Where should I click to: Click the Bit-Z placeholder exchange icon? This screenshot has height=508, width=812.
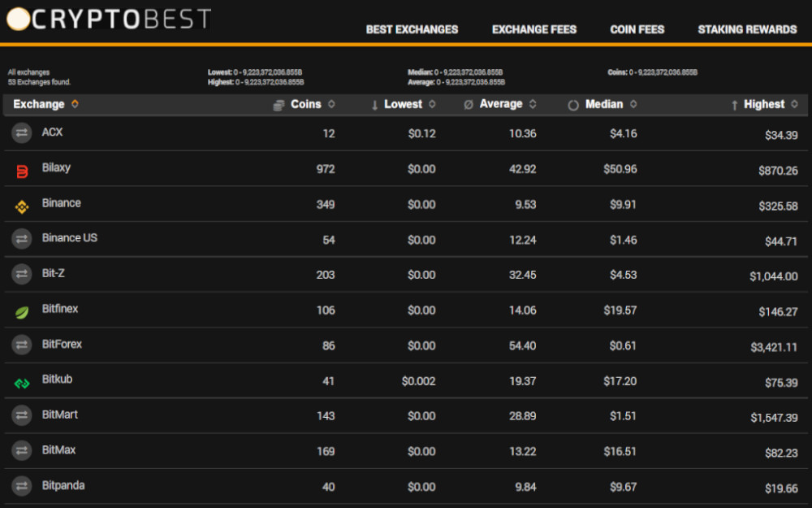click(22, 275)
